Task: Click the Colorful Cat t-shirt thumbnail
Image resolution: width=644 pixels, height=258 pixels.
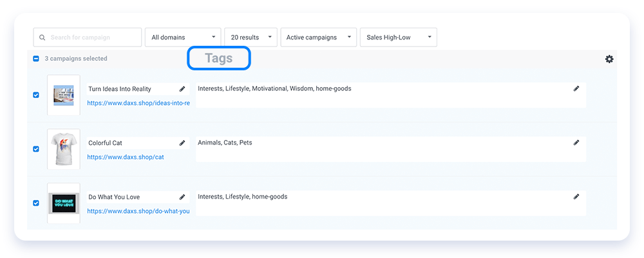Action: [64, 149]
